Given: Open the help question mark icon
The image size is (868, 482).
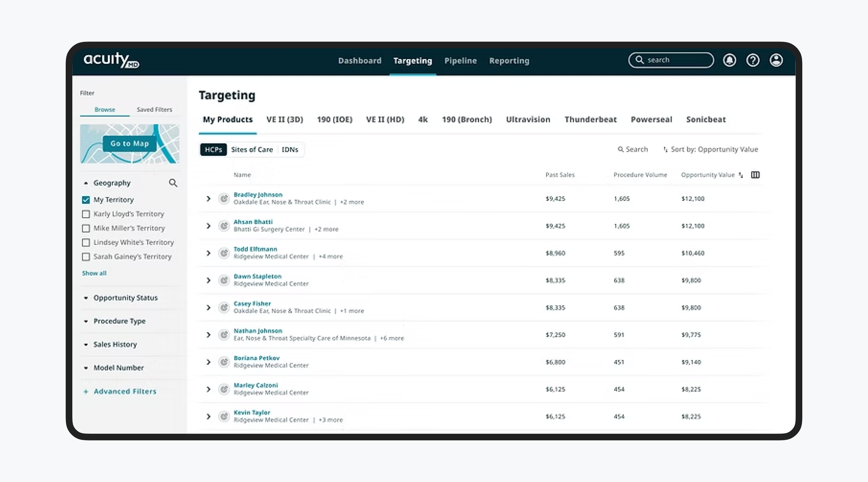Looking at the screenshot, I should point(753,60).
